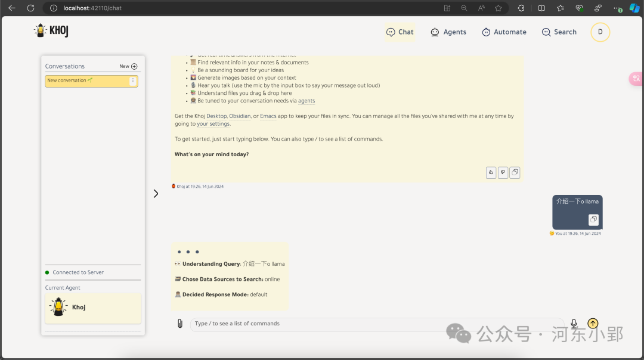Toggle browser split screen icon
Viewport: 644px width, 360px height.
(541, 8)
